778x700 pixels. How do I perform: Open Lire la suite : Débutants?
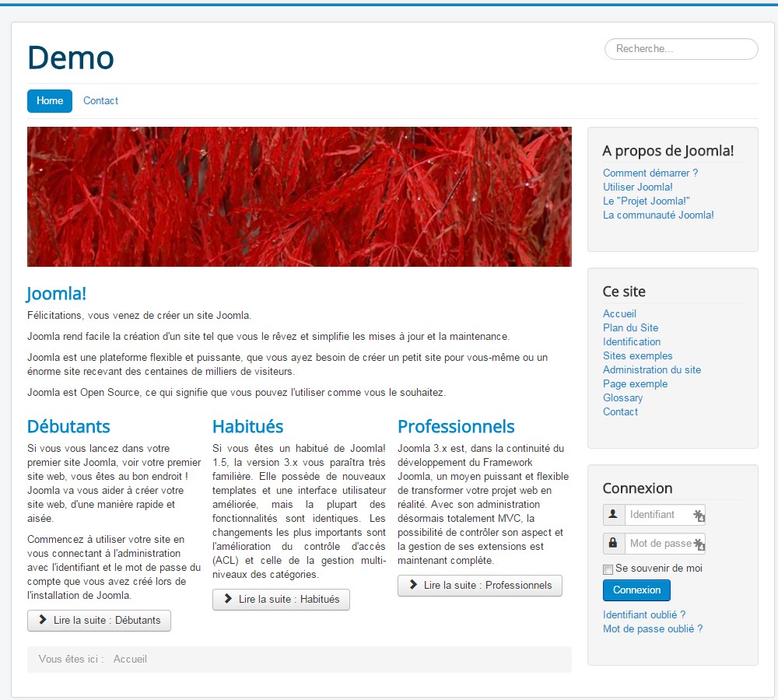point(100,620)
